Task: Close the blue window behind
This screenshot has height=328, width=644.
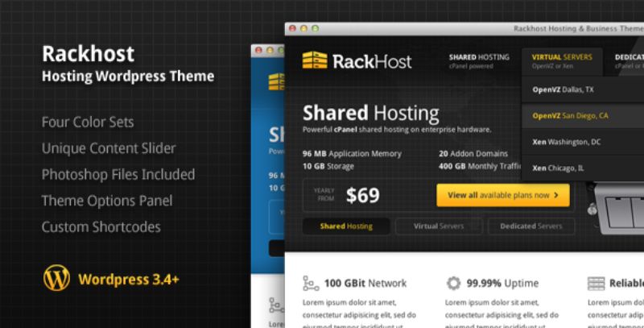Action: (x=258, y=50)
